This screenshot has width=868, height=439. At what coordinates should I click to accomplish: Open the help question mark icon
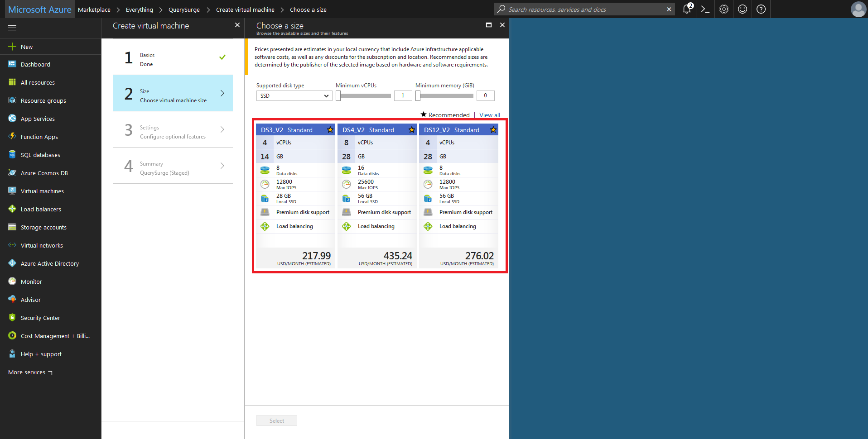[761, 9]
